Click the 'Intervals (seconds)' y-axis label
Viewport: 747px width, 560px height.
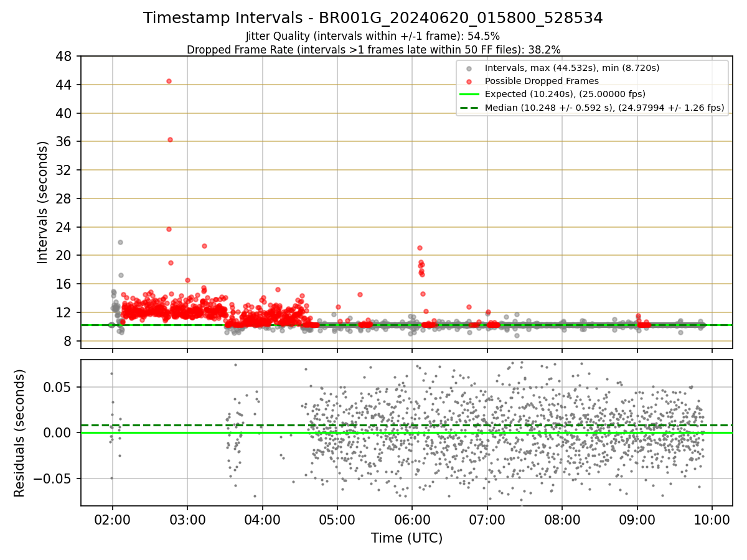42,202
